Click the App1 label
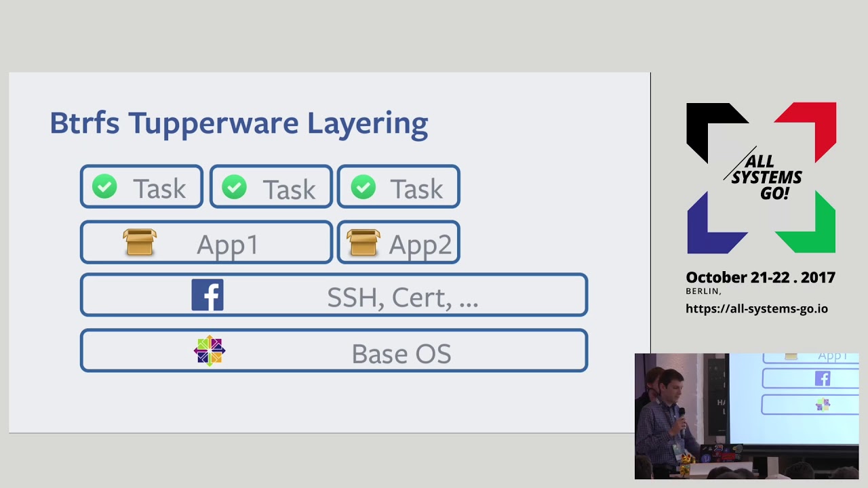Image resolution: width=868 pixels, height=488 pixels. (x=227, y=245)
